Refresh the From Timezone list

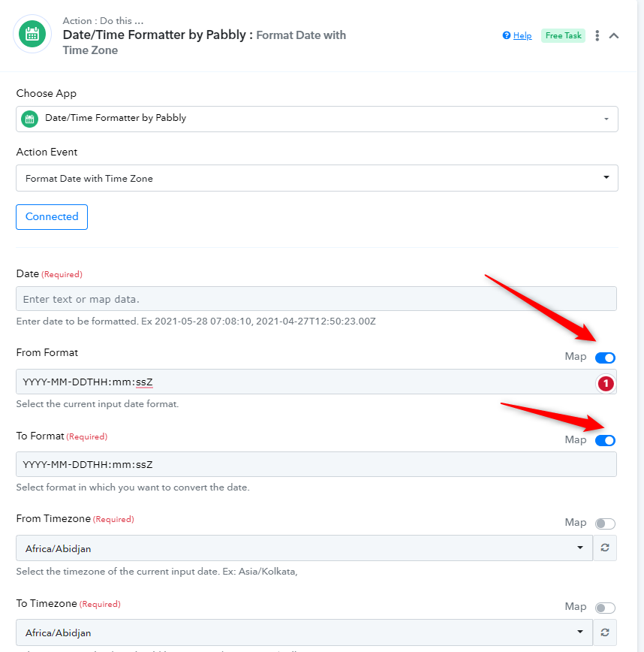tap(605, 548)
